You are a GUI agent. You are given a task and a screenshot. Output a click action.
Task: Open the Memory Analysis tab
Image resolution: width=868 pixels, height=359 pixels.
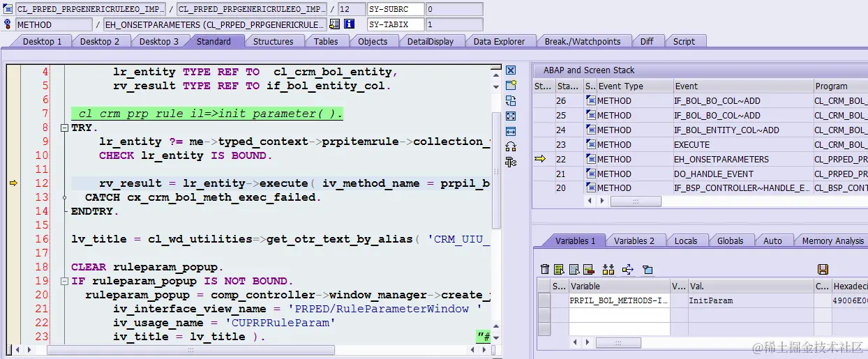(x=832, y=240)
